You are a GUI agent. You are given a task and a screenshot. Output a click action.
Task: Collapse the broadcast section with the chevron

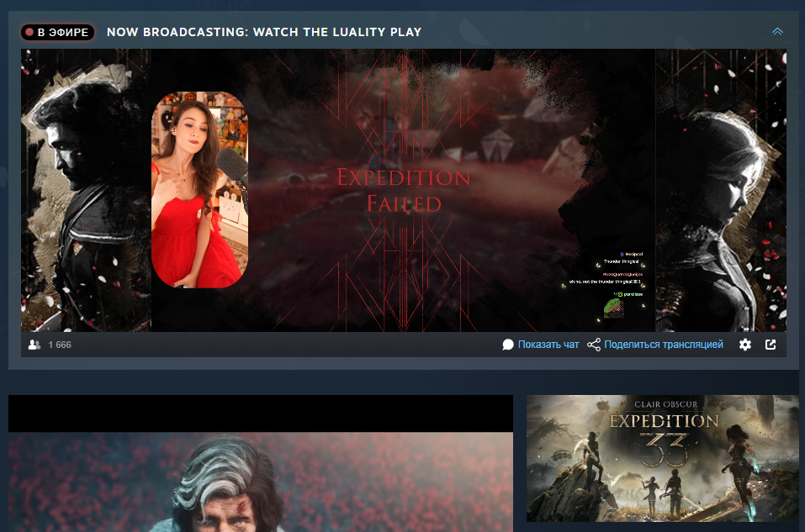[x=777, y=31]
